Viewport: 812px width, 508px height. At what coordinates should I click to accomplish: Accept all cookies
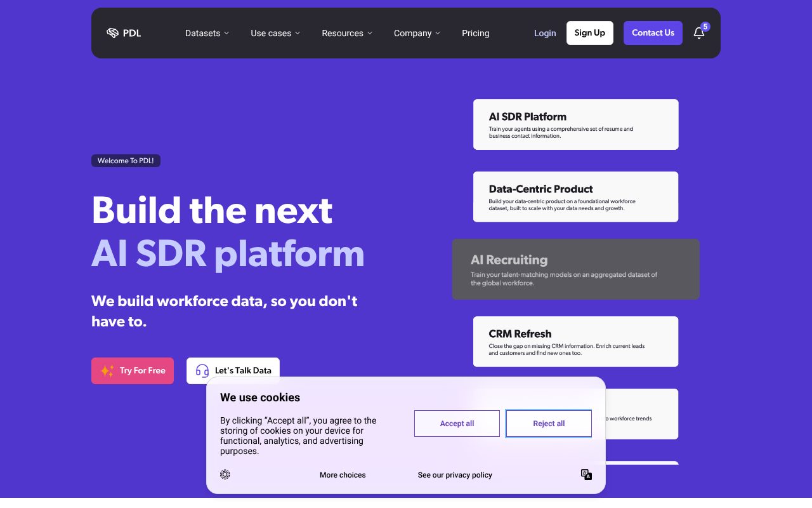tap(457, 424)
